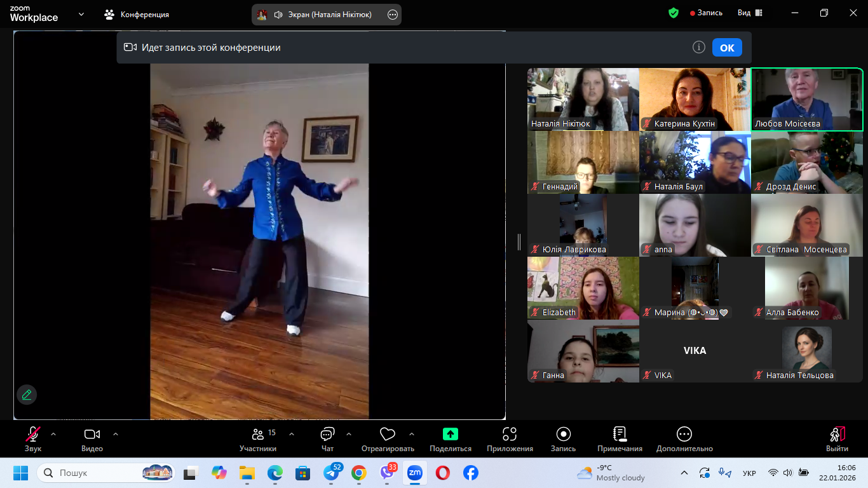Click the green annotation pencil icon

click(x=27, y=395)
